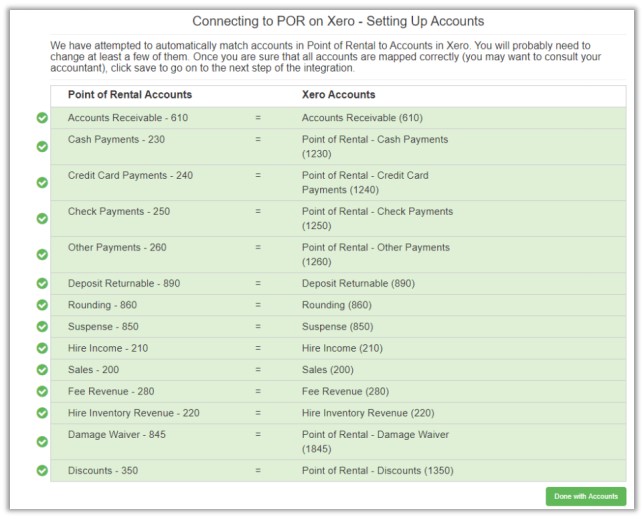
Task: Click the green check icon beside Damage Waiver - 845
Action: point(42,442)
